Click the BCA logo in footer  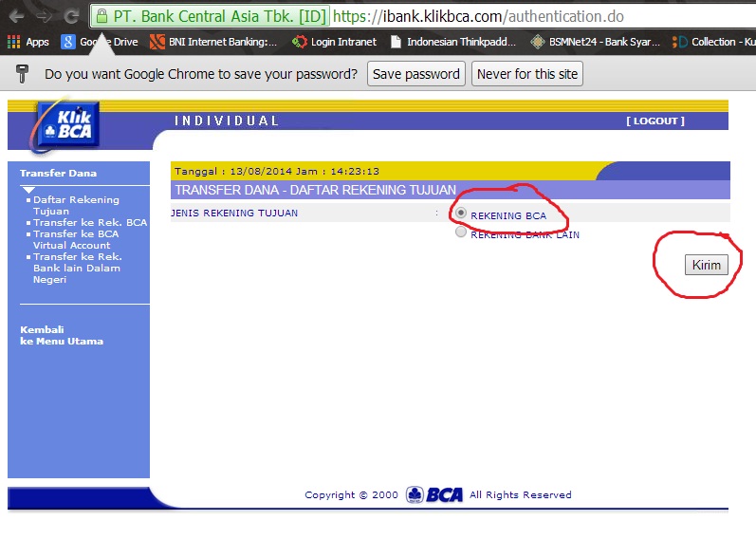433,494
